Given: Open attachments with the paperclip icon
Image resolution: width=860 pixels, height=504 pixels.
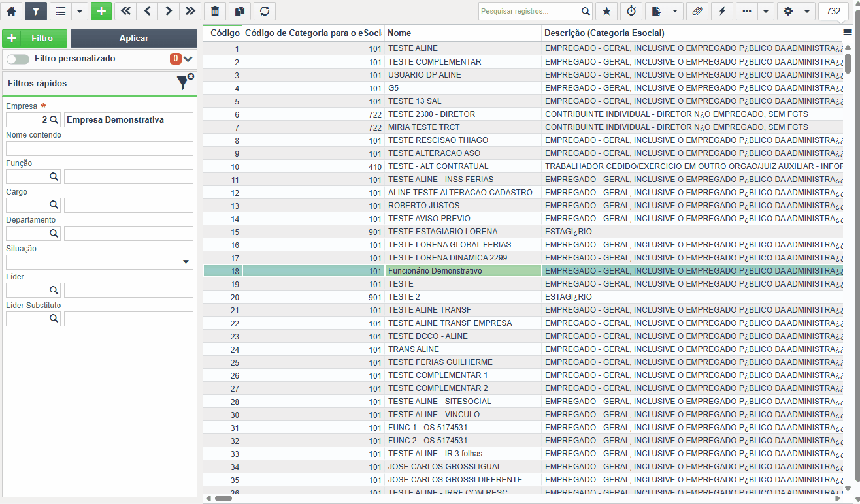Looking at the screenshot, I should tap(697, 11).
